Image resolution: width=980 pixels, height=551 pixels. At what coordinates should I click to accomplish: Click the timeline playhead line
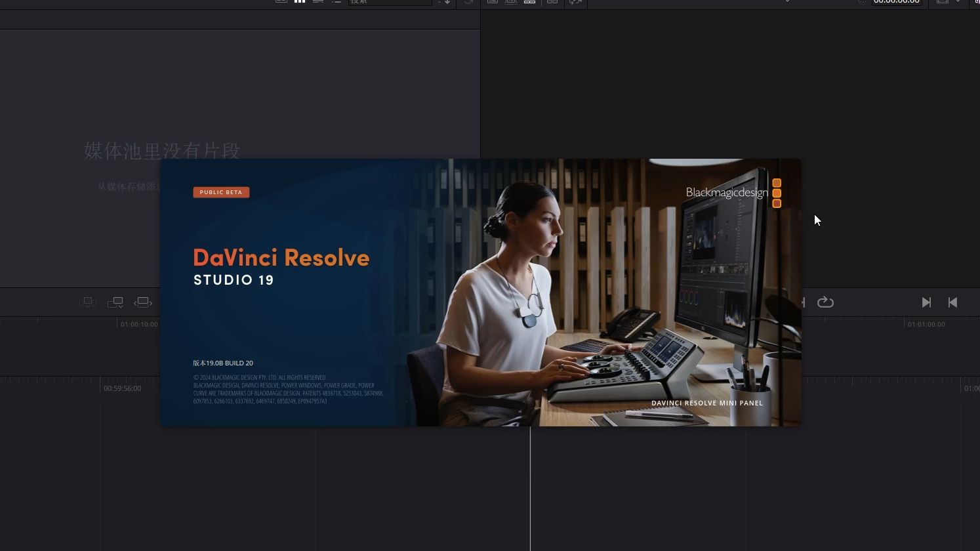[x=530, y=489]
